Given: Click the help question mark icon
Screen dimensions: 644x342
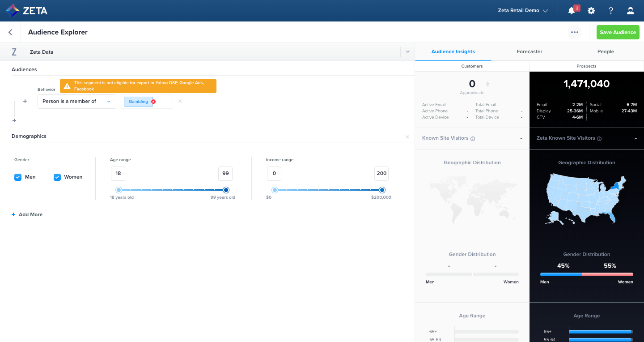Looking at the screenshot, I should 611,10.
